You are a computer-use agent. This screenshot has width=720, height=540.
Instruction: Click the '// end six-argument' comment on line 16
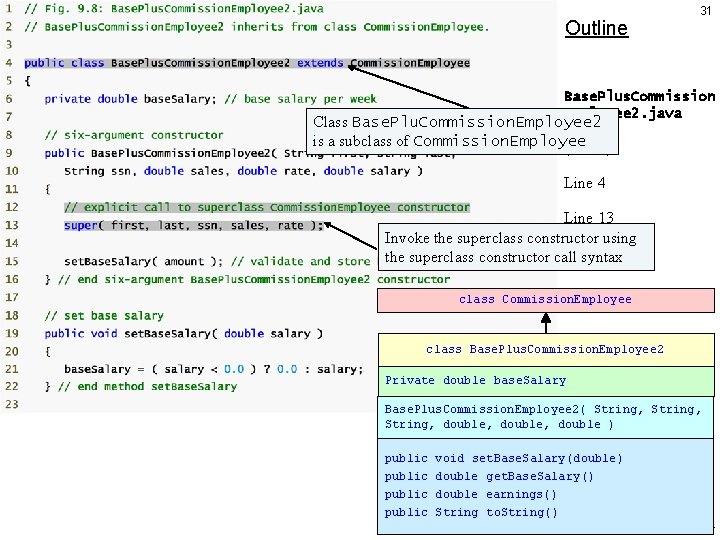[x=254, y=279]
